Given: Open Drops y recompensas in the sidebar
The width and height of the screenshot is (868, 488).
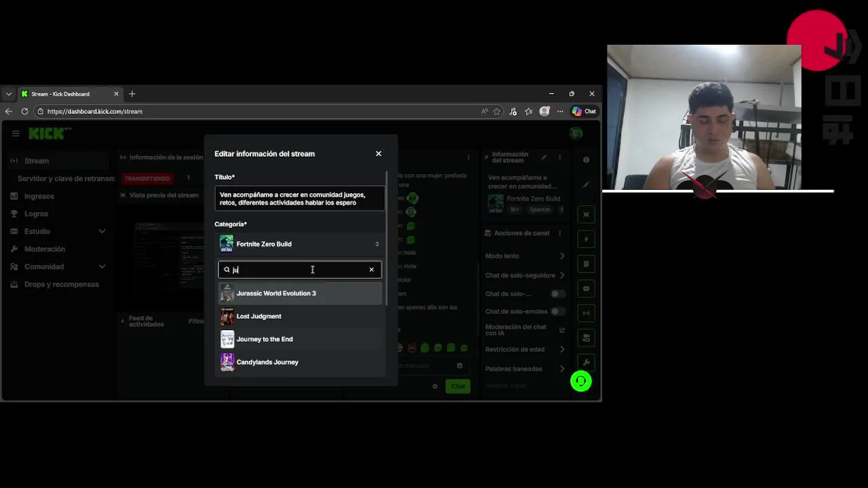Looking at the screenshot, I should coord(58,284).
